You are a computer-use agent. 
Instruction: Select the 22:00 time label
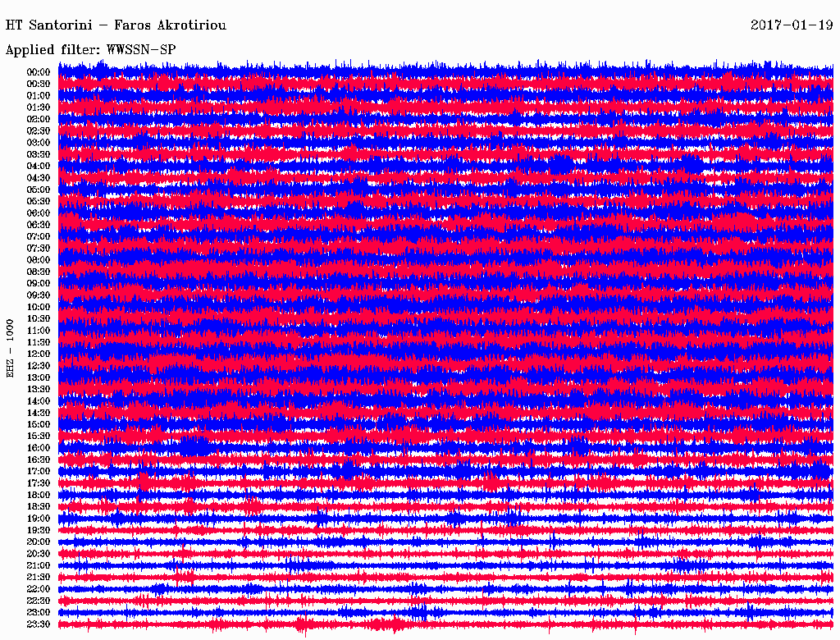click(x=39, y=590)
